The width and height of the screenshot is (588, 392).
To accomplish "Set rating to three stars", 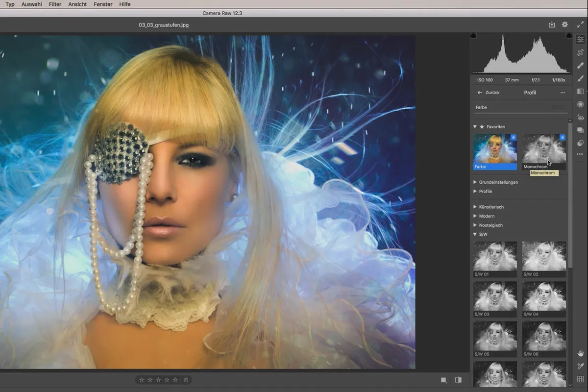I will point(158,380).
